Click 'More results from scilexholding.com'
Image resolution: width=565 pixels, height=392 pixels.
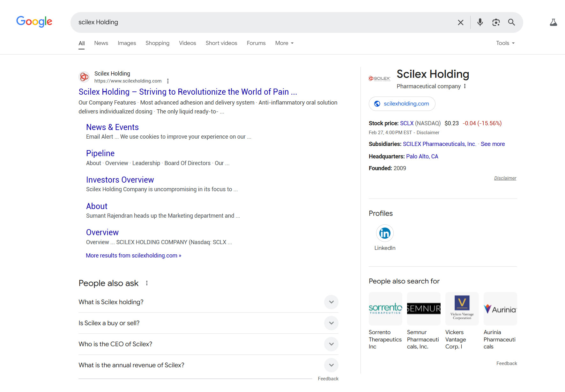pyautogui.click(x=133, y=256)
